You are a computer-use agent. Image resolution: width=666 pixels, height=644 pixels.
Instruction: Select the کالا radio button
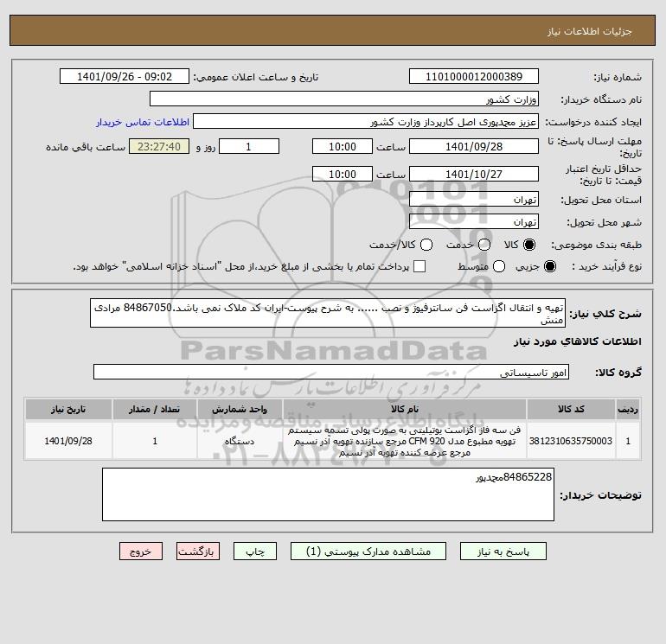tap(529, 245)
